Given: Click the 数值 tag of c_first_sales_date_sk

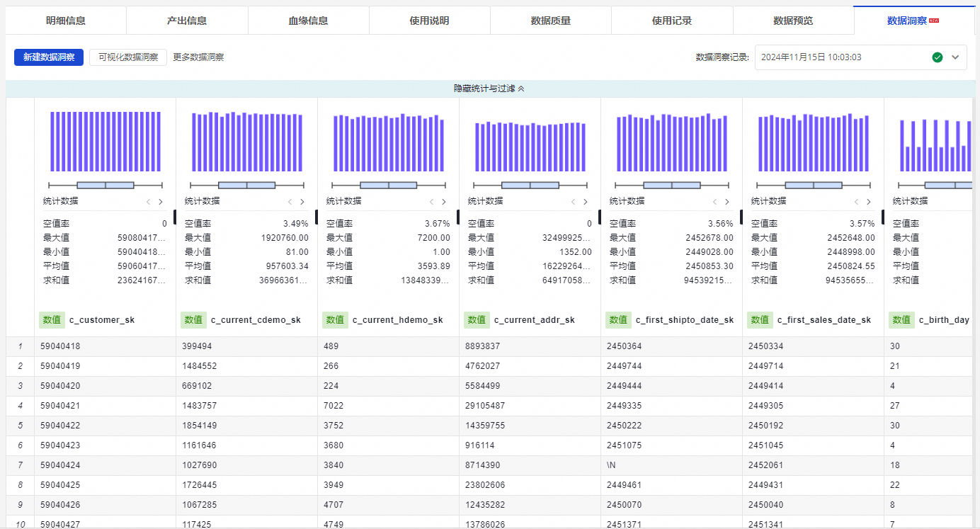Looking at the screenshot, I should 760,319.
